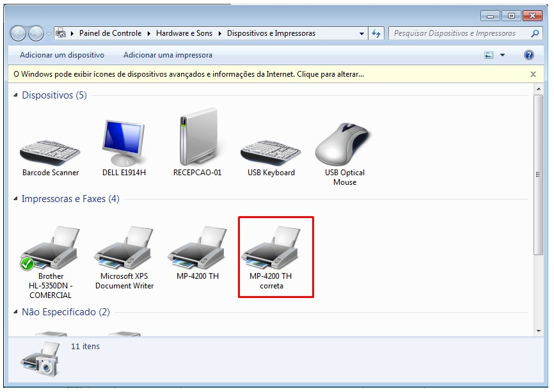This screenshot has width=554, height=392.
Task: Click the devices icon in address bar
Action: pyautogui.click(x=61, y=33)
